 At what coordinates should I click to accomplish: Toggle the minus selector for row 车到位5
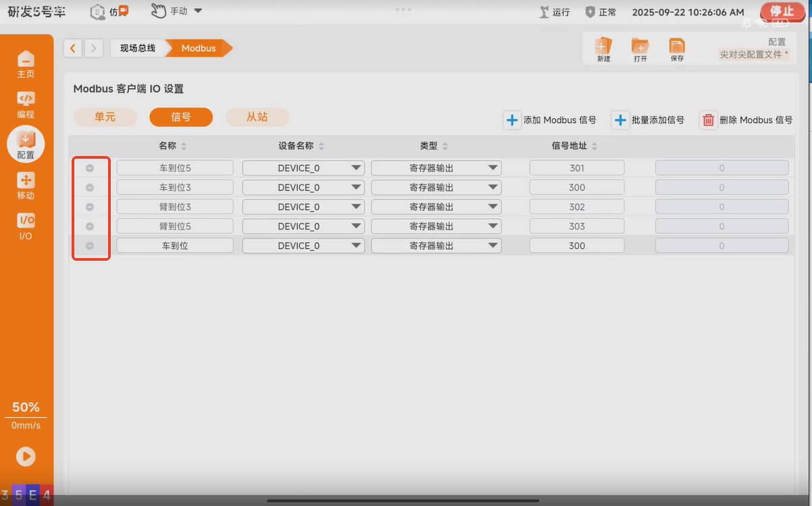click(90, 168)
